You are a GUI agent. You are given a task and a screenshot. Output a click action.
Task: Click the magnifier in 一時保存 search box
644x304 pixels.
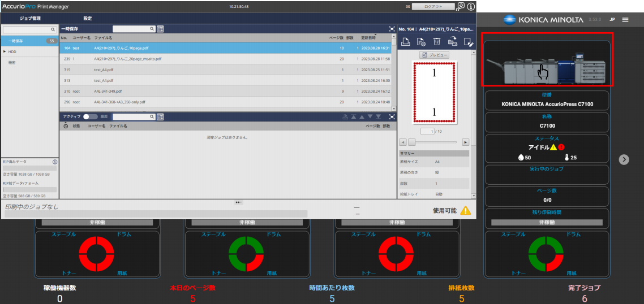pos(152,29)
